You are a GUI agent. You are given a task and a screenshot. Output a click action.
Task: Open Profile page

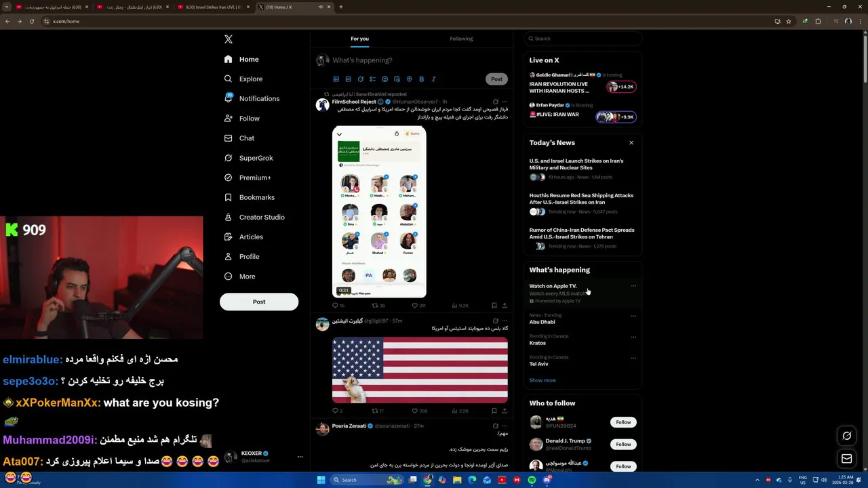point(241,256)
